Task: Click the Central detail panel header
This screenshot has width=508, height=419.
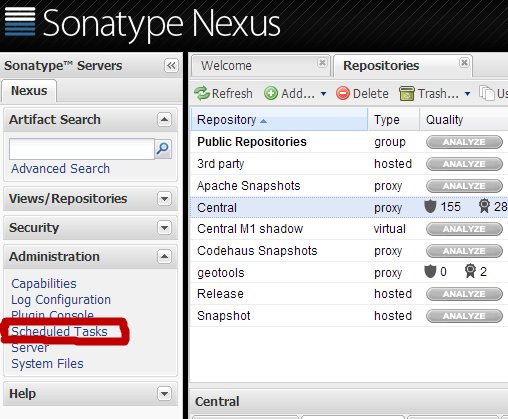Action: click(x=349, y=401)
